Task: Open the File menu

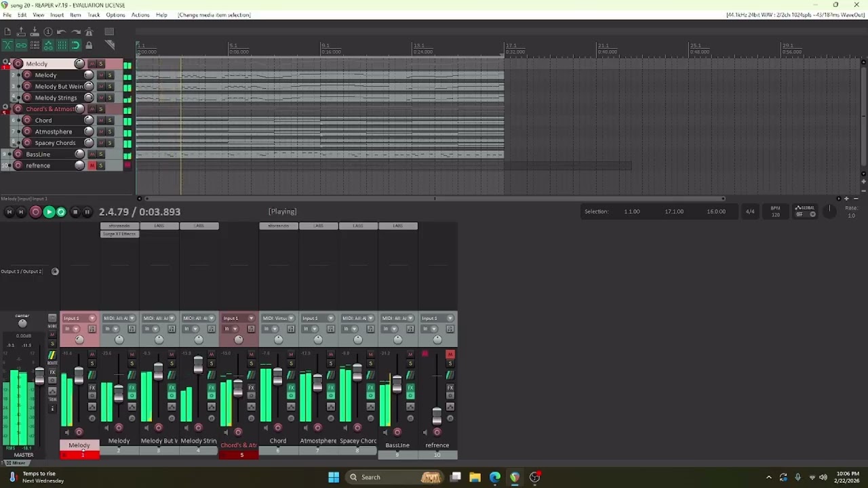Action: pos(7,15)
